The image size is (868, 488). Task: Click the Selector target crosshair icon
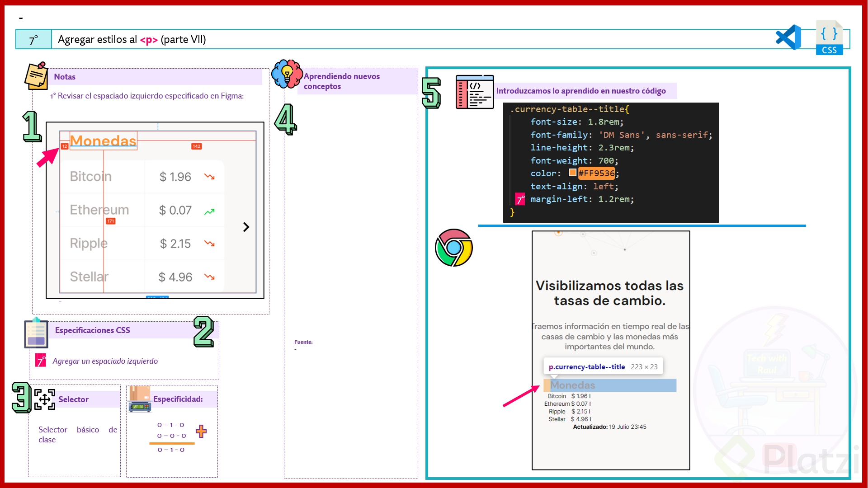[45, 399]
